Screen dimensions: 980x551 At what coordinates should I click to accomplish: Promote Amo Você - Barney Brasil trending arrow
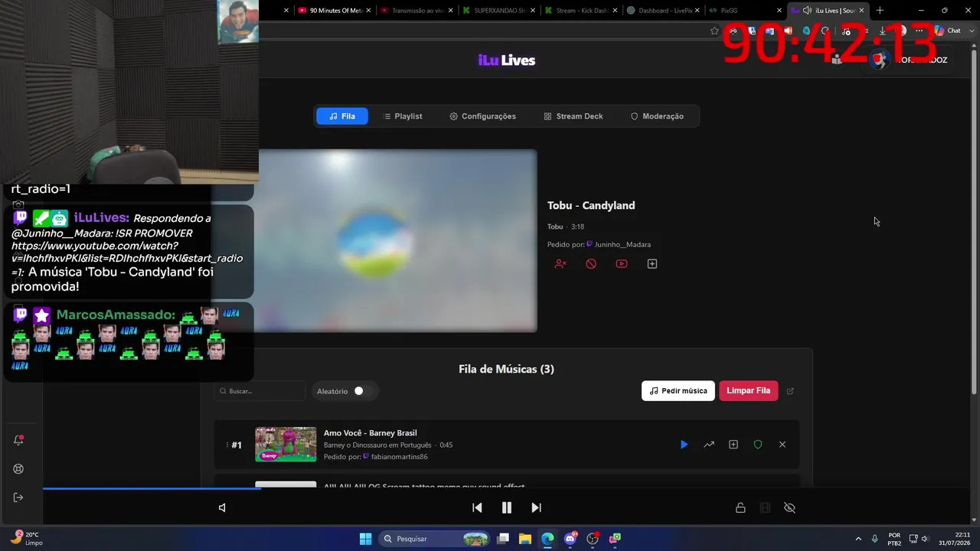(x=709, y=445)
